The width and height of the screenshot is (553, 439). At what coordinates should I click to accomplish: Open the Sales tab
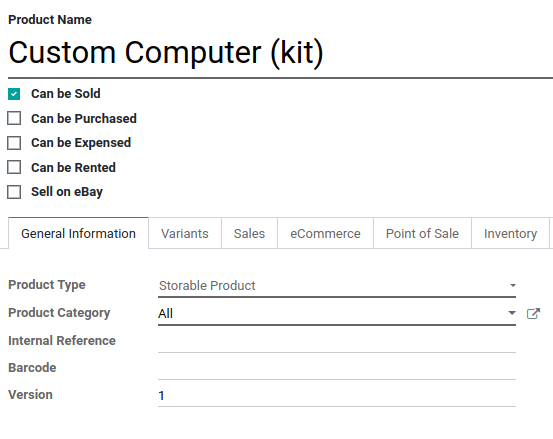pyautogui.click(x=249, y=233)
